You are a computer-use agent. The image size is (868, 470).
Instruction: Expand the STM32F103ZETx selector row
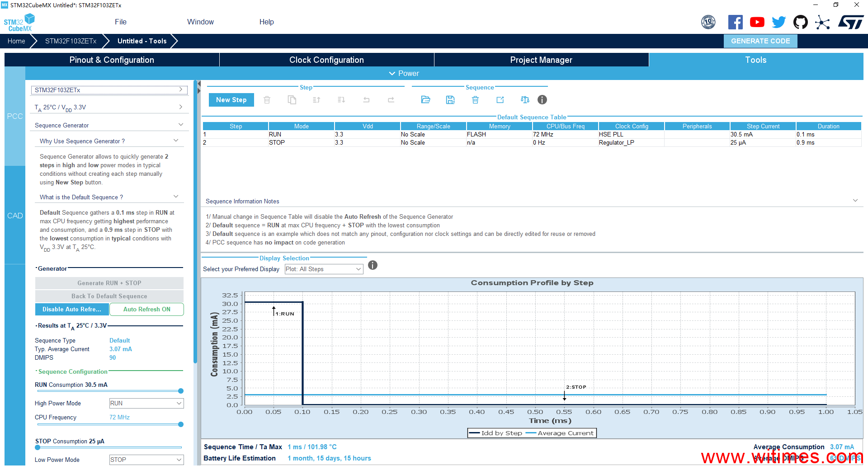click(x=109, y=90)
